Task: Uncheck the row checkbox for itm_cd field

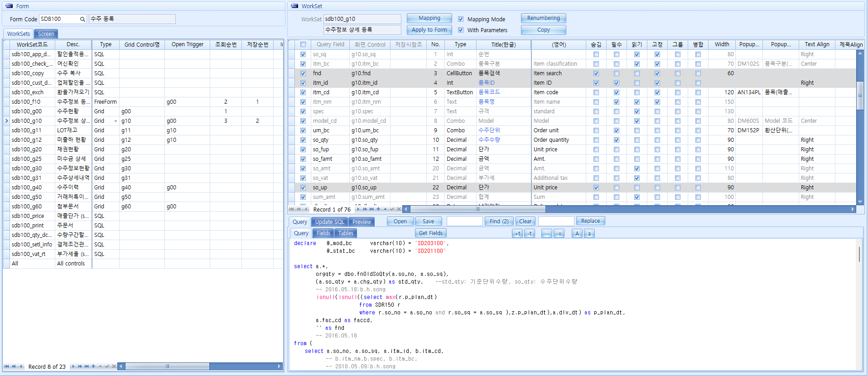Action: coord(303,92)
